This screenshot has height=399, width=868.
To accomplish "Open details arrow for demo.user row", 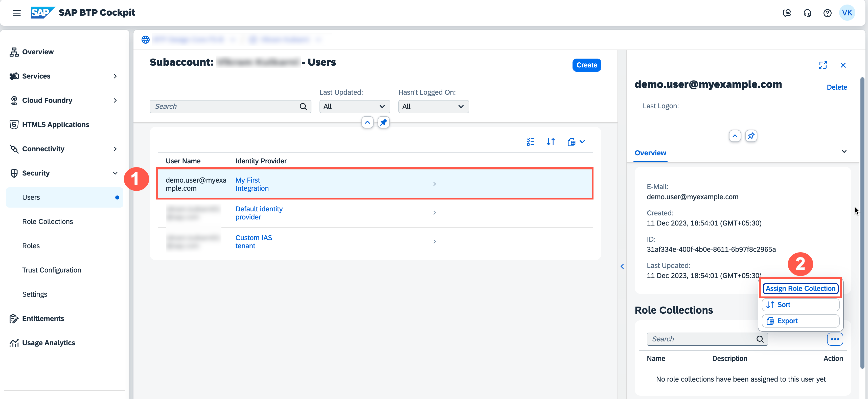I will pos(434,184).
